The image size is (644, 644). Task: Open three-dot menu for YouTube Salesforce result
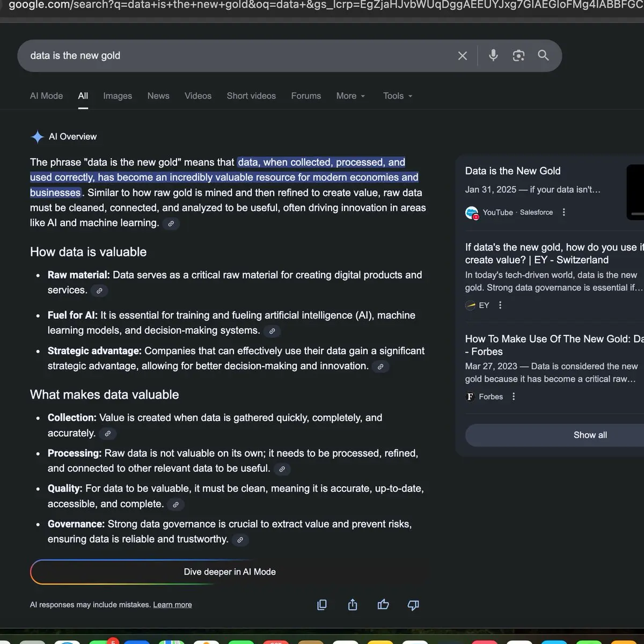click(563, 213)
